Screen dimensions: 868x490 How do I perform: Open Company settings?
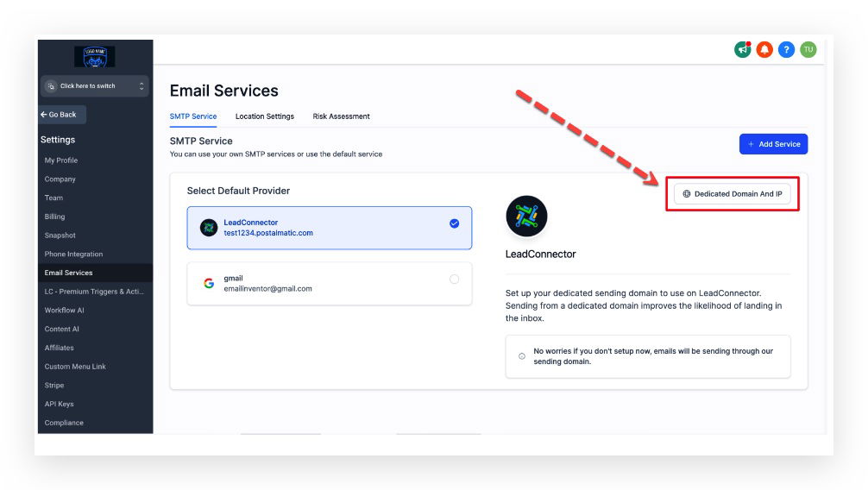coord(60,179)
